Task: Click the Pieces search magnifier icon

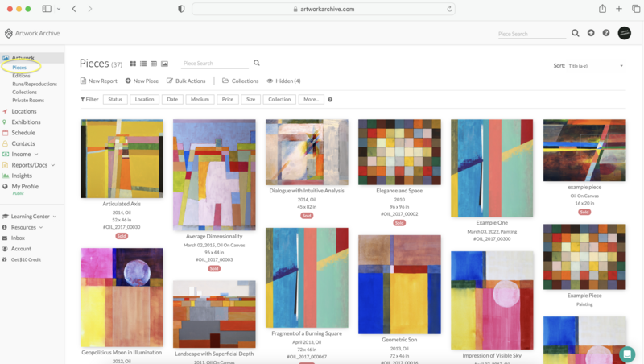Action: (x=256, y=63)
